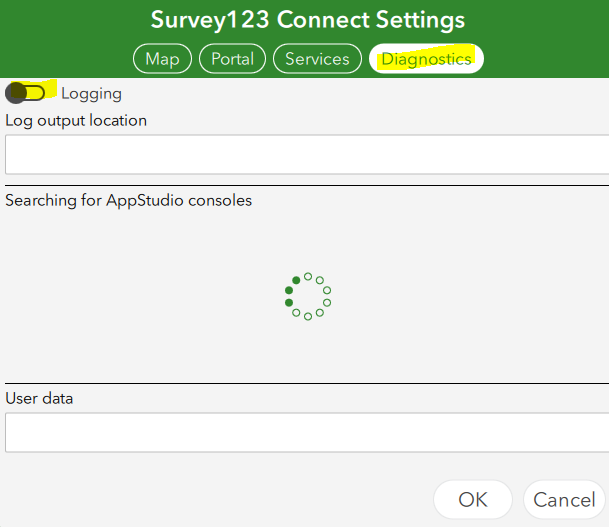
Task: Open the Portal settings tab
Action: [232, 59]
